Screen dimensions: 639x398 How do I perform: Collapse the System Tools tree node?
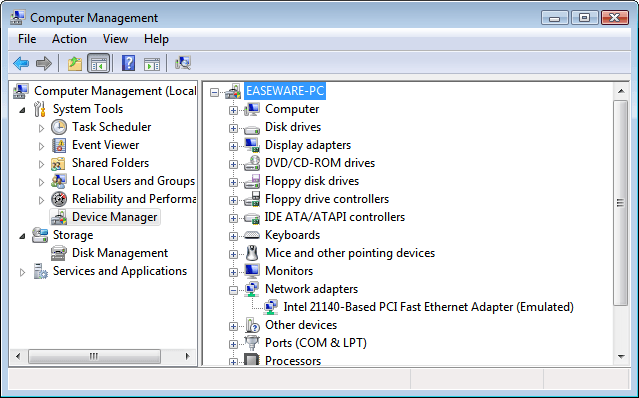[x=23, y=110]
